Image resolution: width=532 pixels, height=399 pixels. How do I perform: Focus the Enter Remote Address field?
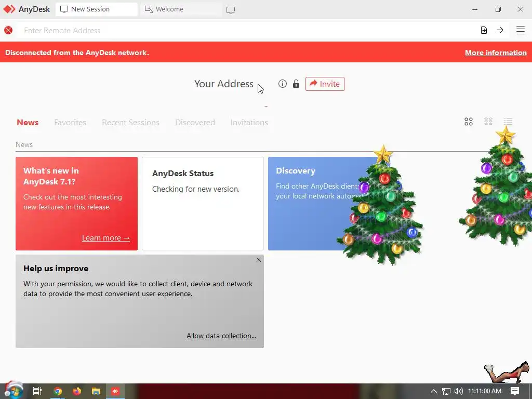246,31
